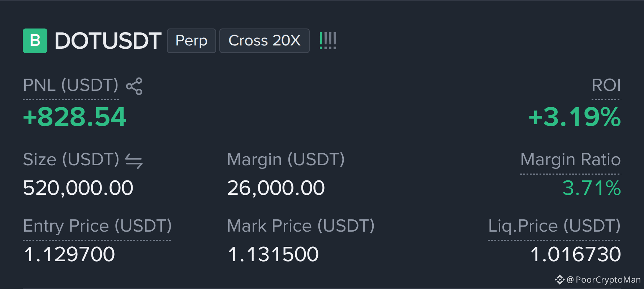The height and width of the screenshot is (289, 644).
Task: Select the +828.54 PNL value
Action: coord(74,117)
